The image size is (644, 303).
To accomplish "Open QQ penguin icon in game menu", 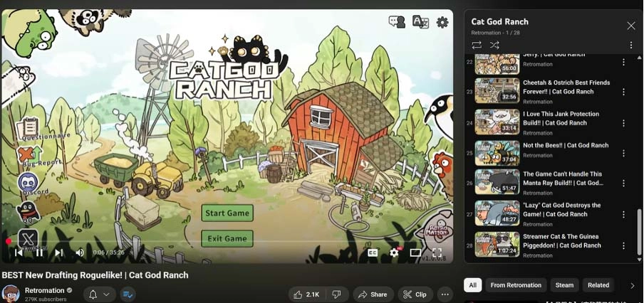I will 28,211.
